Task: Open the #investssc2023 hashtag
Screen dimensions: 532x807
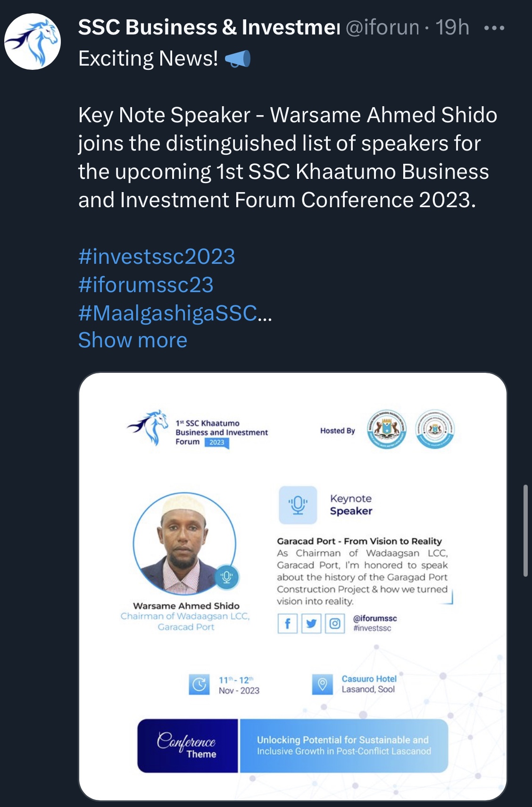Action: (x=157, y=257)
